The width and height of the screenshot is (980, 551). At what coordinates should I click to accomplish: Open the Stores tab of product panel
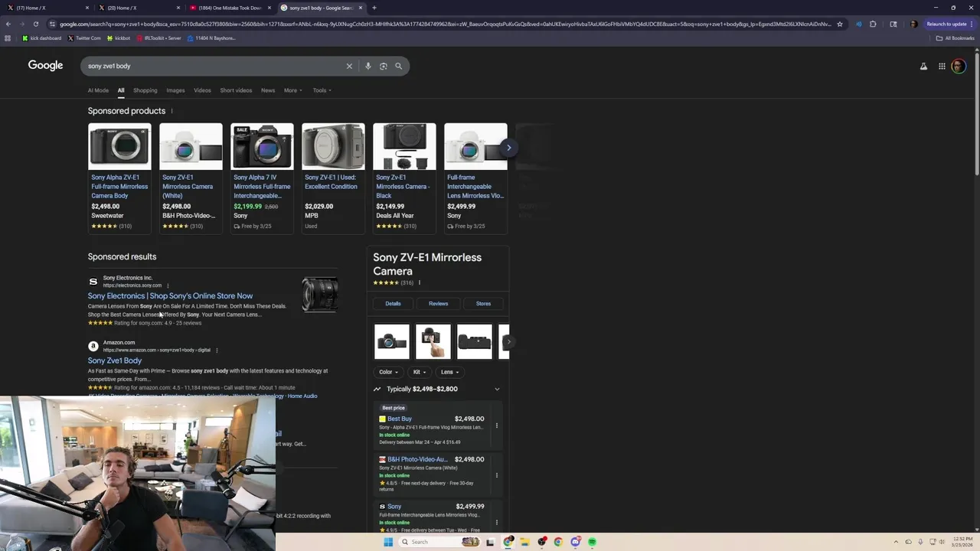pos(483,304)
